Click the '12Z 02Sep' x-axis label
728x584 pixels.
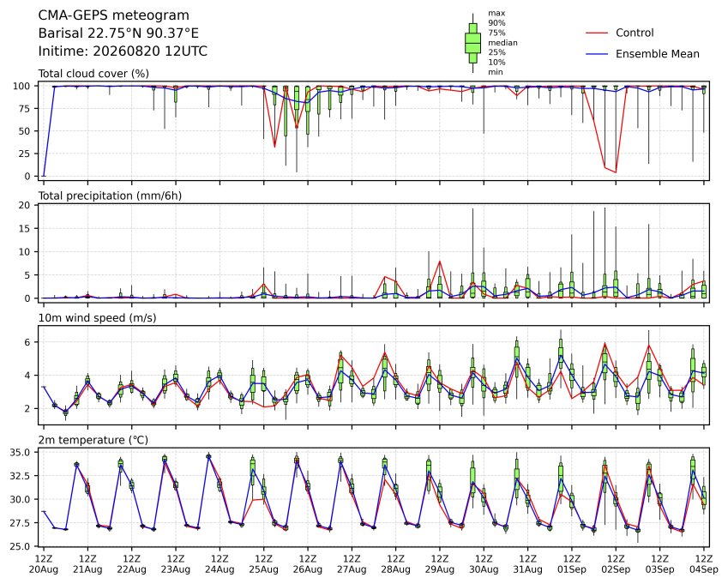617,564
